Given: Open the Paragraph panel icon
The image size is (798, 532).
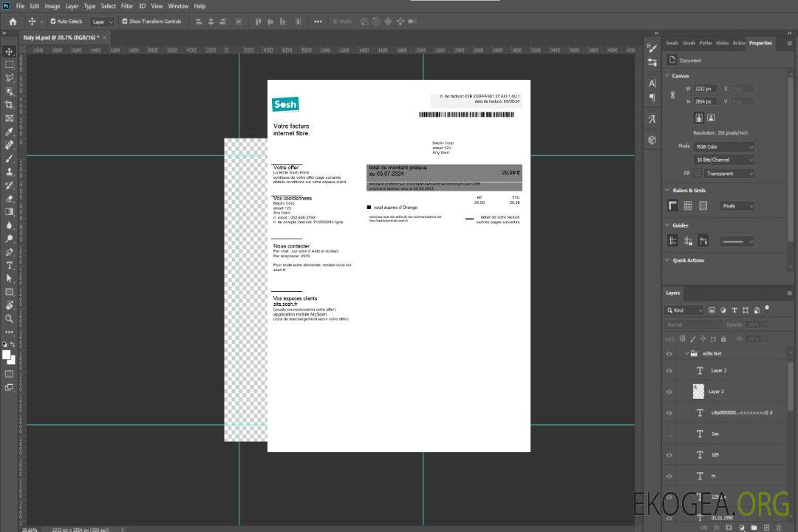Looking at the screenshot, I should (x=652, y=98).
